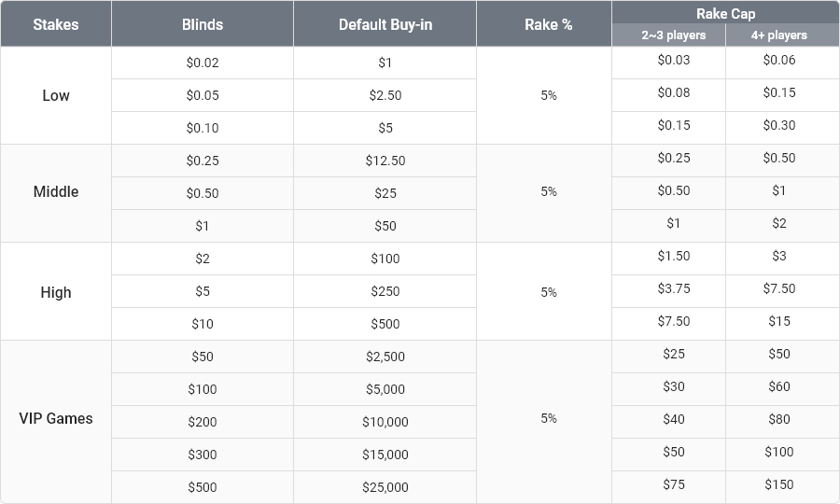Click the High stakes row label
The height and width of the screenshot is (504, 840).
coord(56,292)
